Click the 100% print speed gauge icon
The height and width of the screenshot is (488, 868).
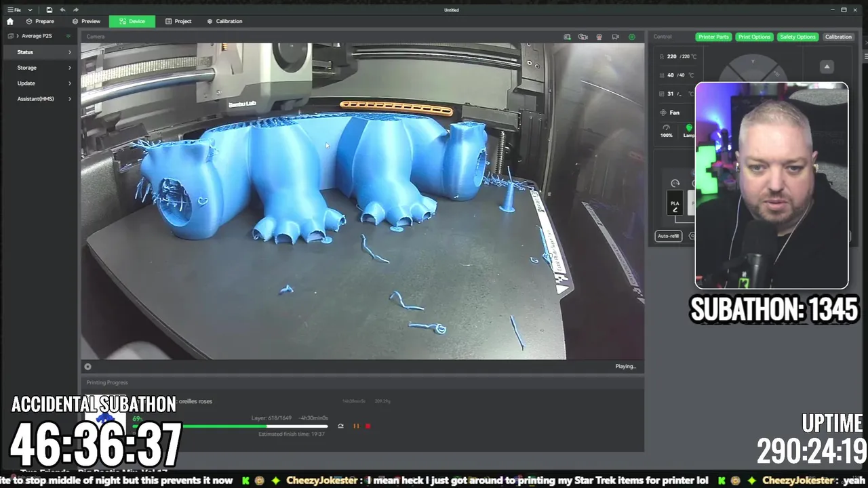tap(667, 131)
